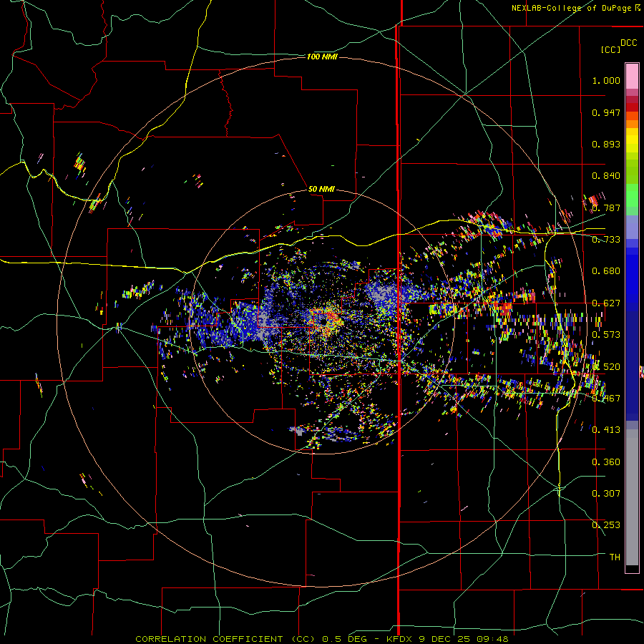
Task: Click the 0.840 legend value
Action: tap(606, 176)
